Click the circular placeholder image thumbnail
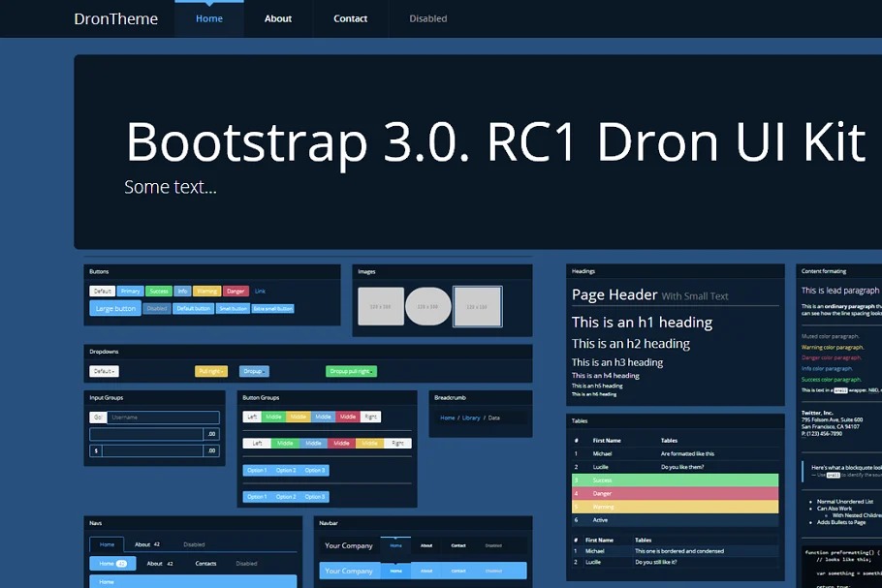Screen dimensions: 882x588 click(x=427, y=306)
